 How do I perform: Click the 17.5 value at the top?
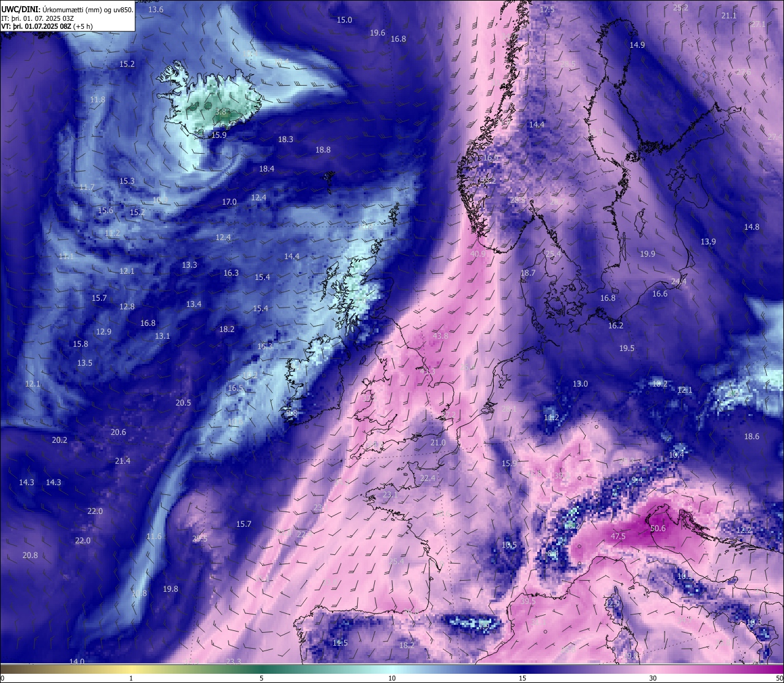546,9
